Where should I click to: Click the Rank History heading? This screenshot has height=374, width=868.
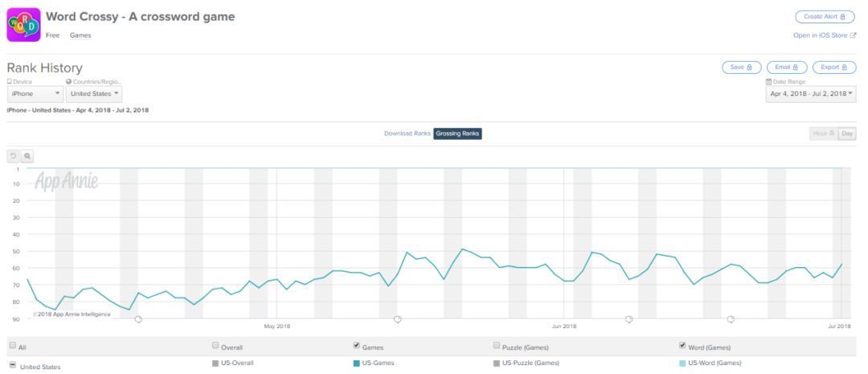(44, 68)
